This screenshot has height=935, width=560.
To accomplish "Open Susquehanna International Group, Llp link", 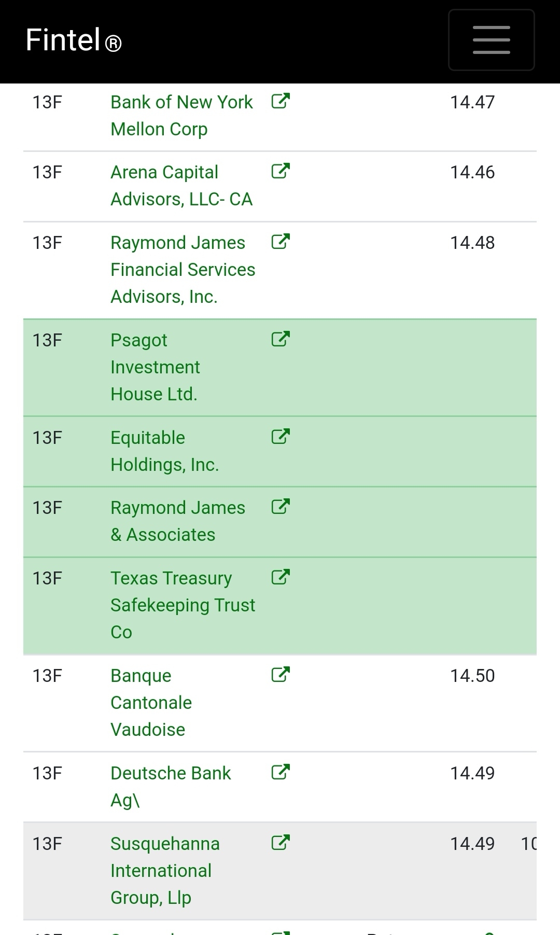I will pos(165,871).
